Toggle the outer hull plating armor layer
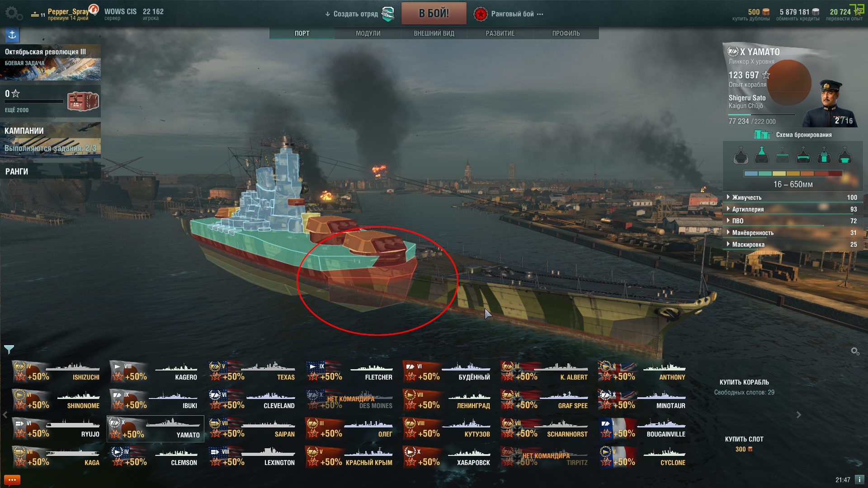The height and width of the screenshot is (488, 868). coord(741,155)
